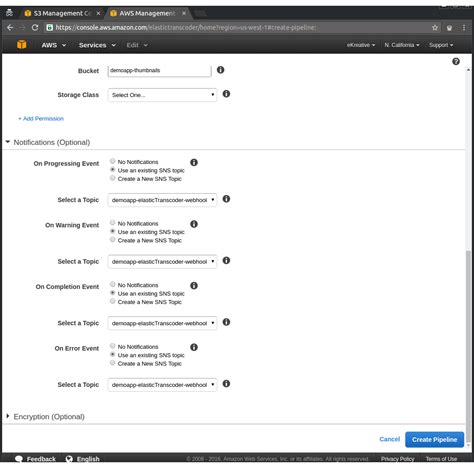The width and height of the screenshot is (474, 468).
Task: Open the Terms of Use link
Action: pyautogui.click(x=441, y=459)
